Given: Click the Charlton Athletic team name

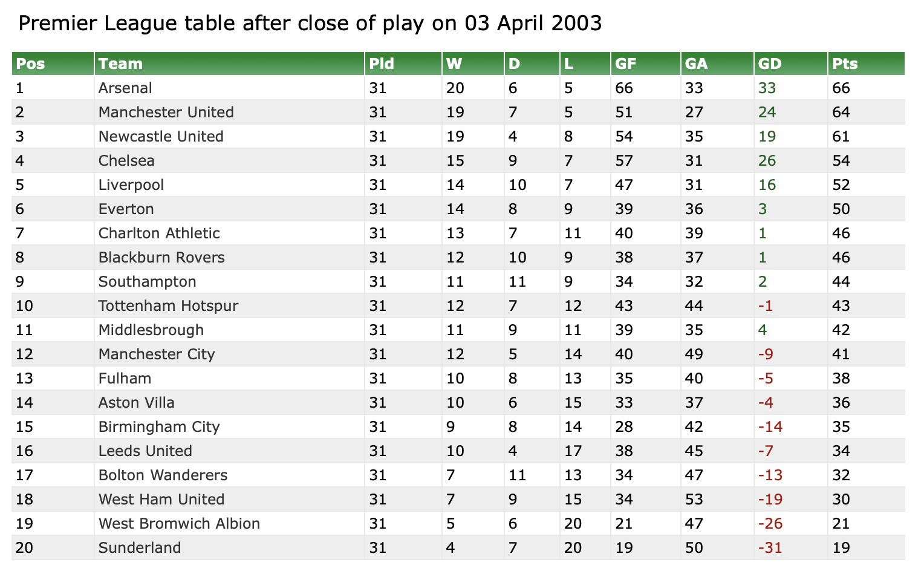Looking at the screenshot, I should 159,233.
